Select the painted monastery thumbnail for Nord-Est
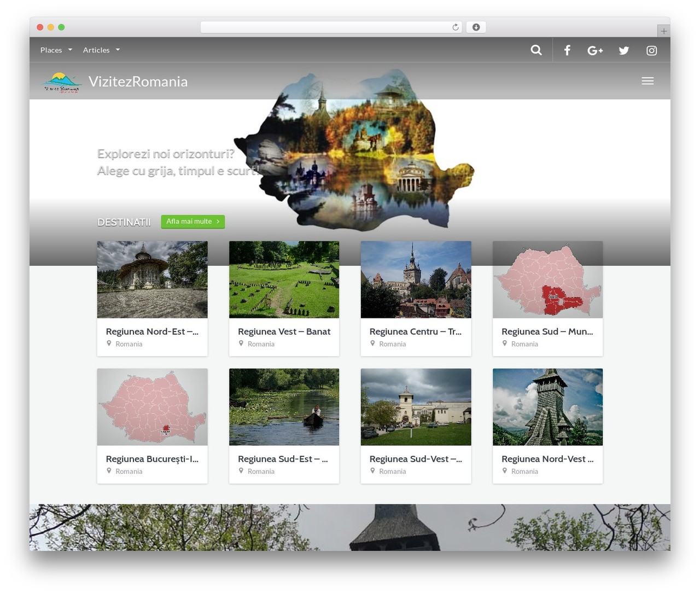Viewport: 700px width, 593px height. pyautogui.click(x=152, y=280)
